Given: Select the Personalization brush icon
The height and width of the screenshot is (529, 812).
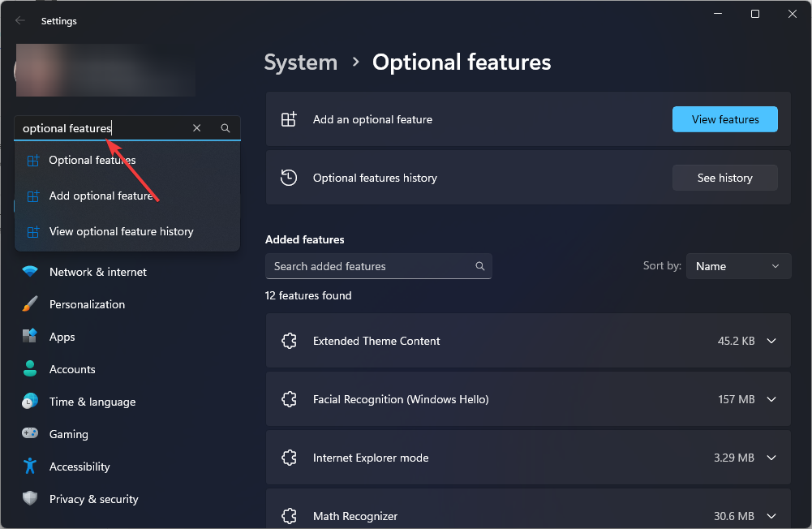Looking at the screenshot, I should point(30,304).
